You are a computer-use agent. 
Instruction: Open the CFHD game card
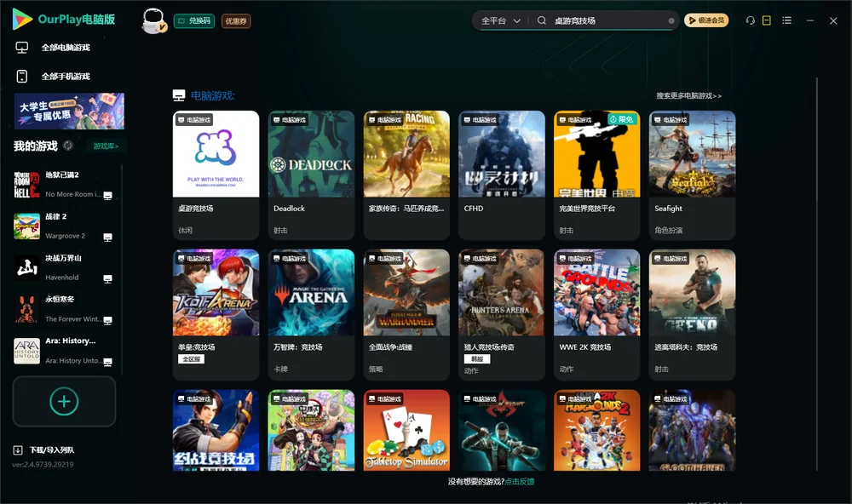(502, 175)
